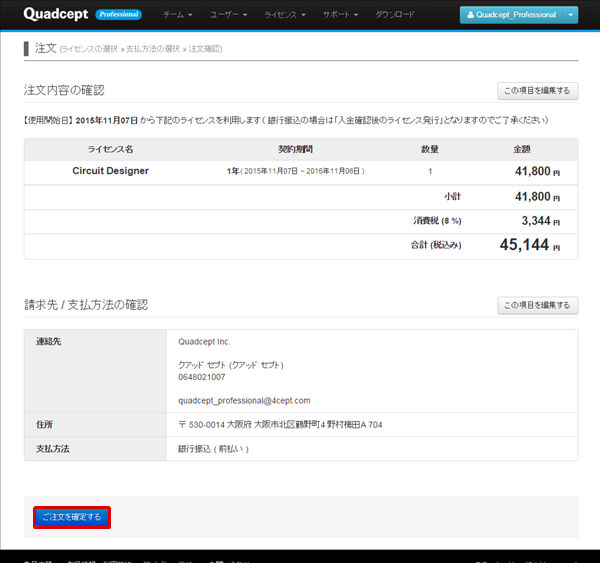Click the 数量 column header
This screenshot has height=563, width=600.
point(430,149)
